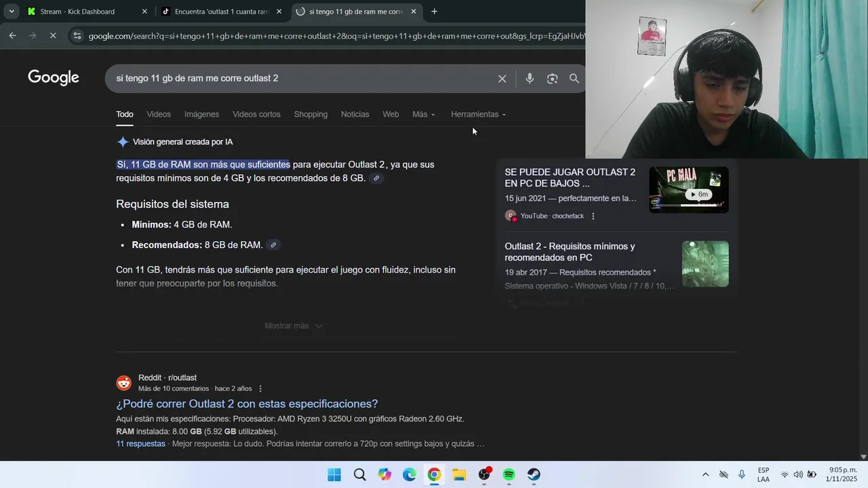Open the ESP LAA language switcher
Viewport: 868px width, 488px height.
[764, 474]
